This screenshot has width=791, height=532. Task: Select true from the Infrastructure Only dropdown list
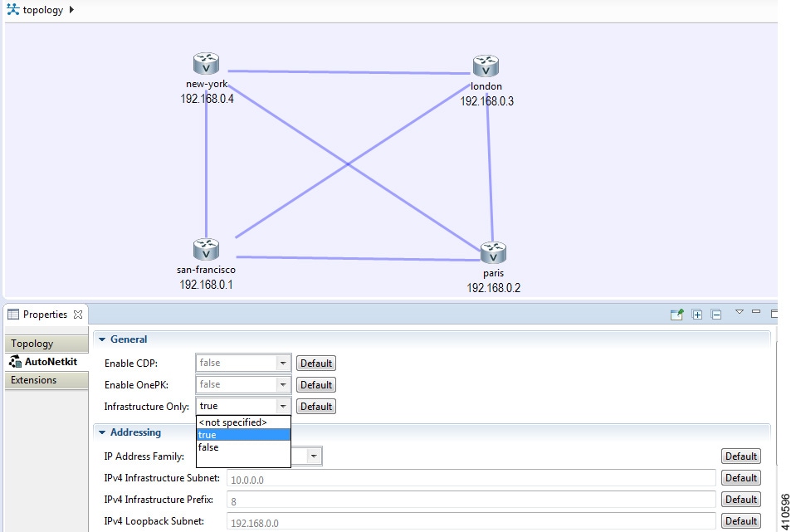coord(208,434)
